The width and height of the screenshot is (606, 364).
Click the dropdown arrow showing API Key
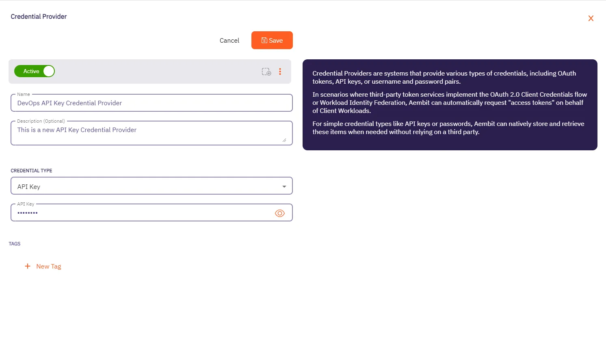click(x=284, y=186)
